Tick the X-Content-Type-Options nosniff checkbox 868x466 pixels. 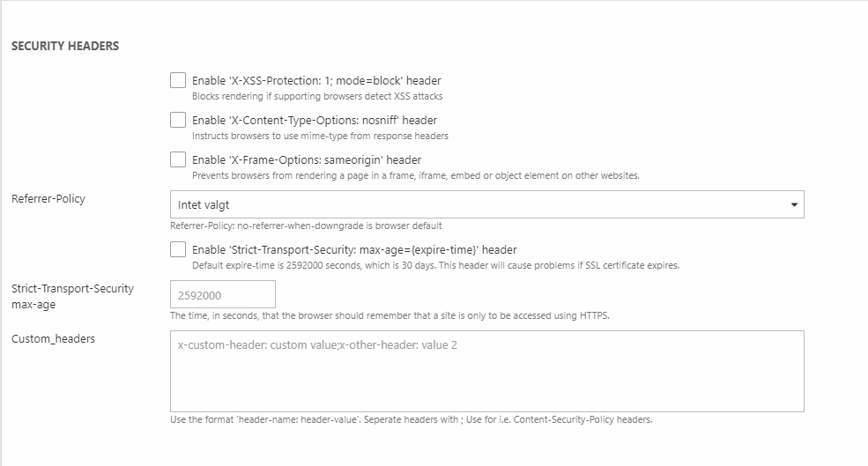click(x=178, y=120)
